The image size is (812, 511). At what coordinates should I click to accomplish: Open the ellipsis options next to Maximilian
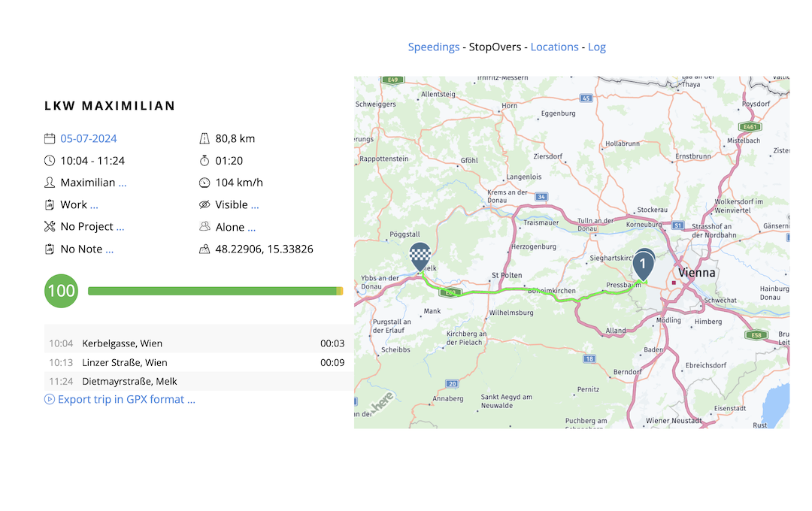coord(123,183)
